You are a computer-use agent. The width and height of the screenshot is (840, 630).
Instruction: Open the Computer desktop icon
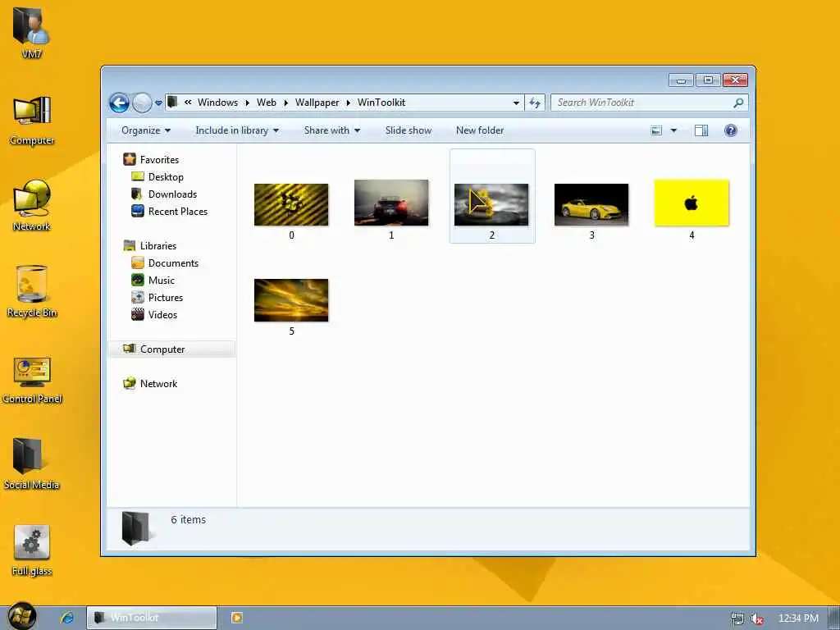pyautogui.click(x=32, y=120)
